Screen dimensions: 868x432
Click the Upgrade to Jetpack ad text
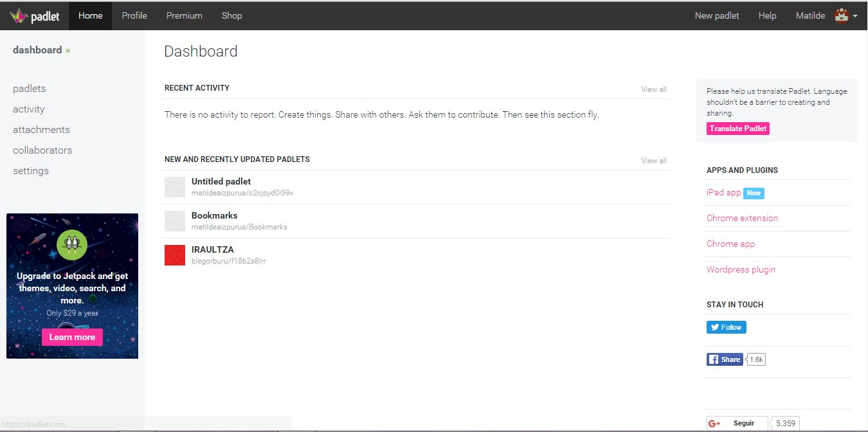point(72,288)
